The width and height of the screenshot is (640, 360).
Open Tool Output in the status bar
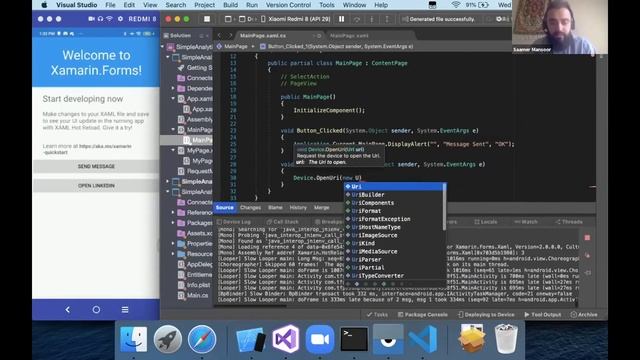(x=542, y=315)
